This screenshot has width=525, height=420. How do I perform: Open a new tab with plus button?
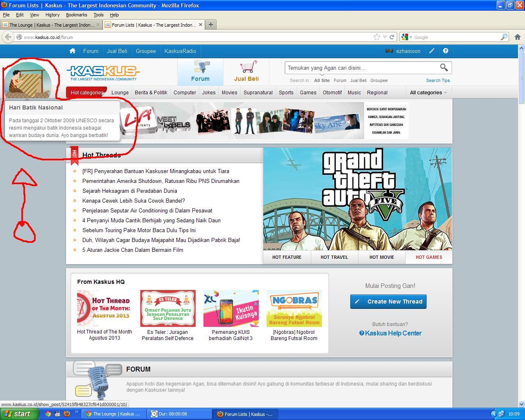(210, 25)
